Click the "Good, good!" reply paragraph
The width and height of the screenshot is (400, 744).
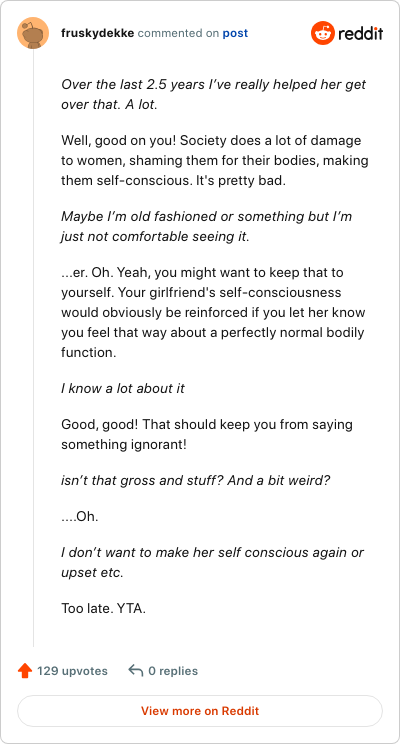point(207,434)
